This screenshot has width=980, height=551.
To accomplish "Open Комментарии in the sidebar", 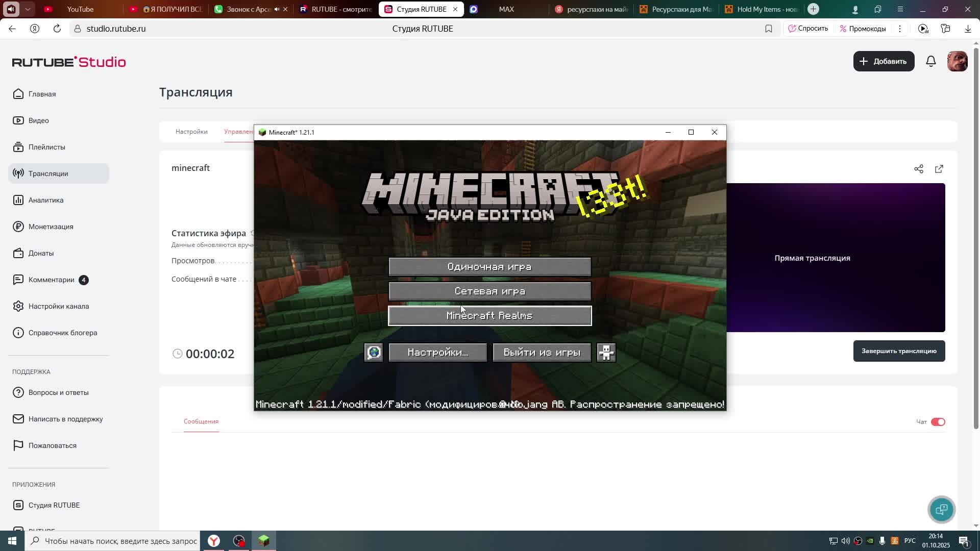I will point(51,280).
